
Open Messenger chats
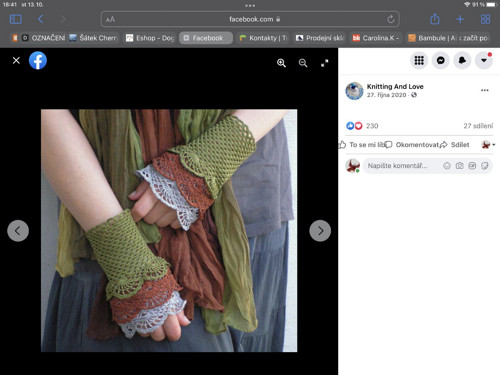pos(441,60)
